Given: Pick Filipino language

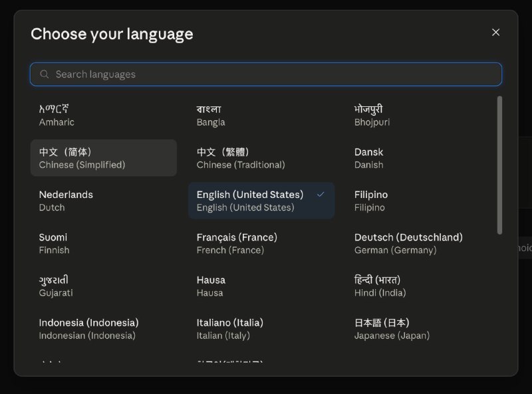Looking at the screenshot, I should pyautogui.click(x=419, y=201).
